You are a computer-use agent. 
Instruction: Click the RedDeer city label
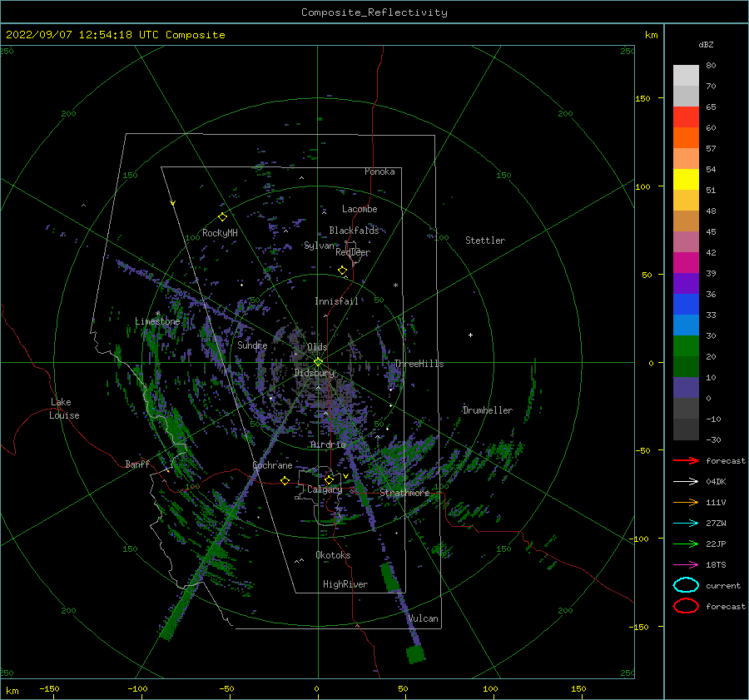pyautogui.click(x=353, y=252)
